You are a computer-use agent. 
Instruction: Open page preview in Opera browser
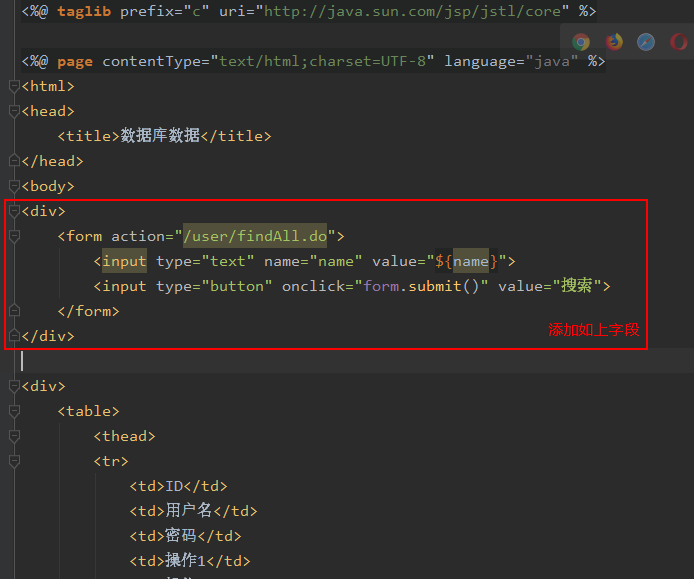(x=679, y=42)
